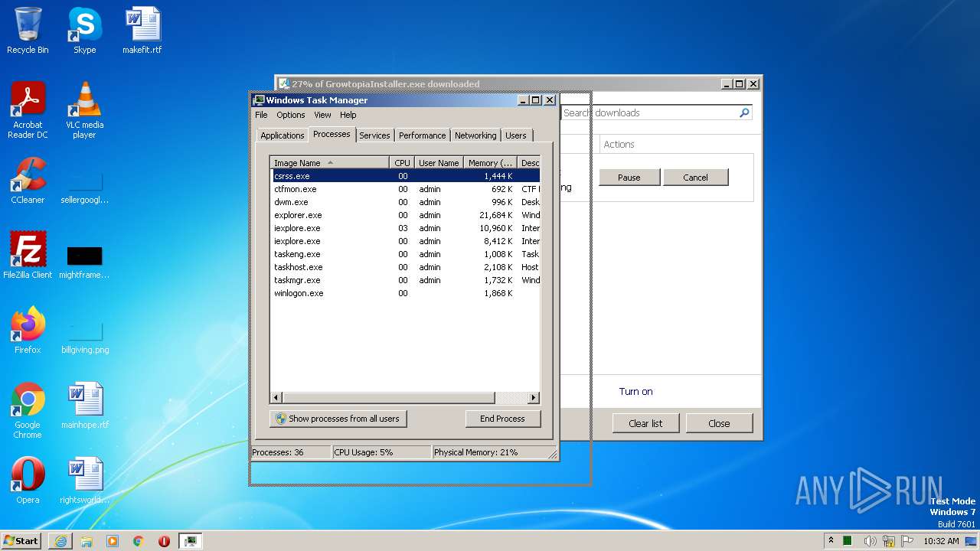Open the Opera taskbar icon
980x551 pixels.
click(x=164, y=541)
